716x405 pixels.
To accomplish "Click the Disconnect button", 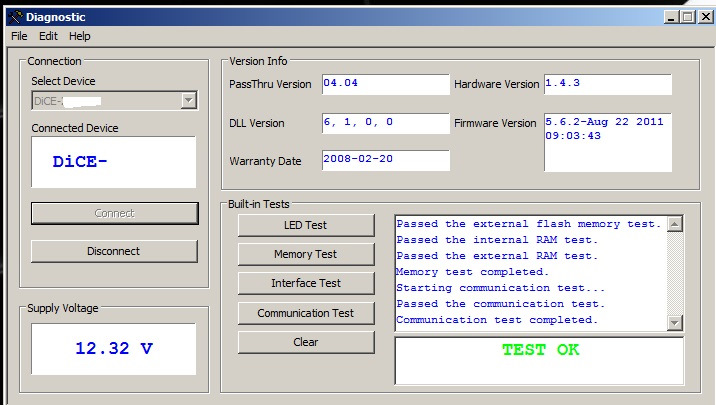I will 114,251.
